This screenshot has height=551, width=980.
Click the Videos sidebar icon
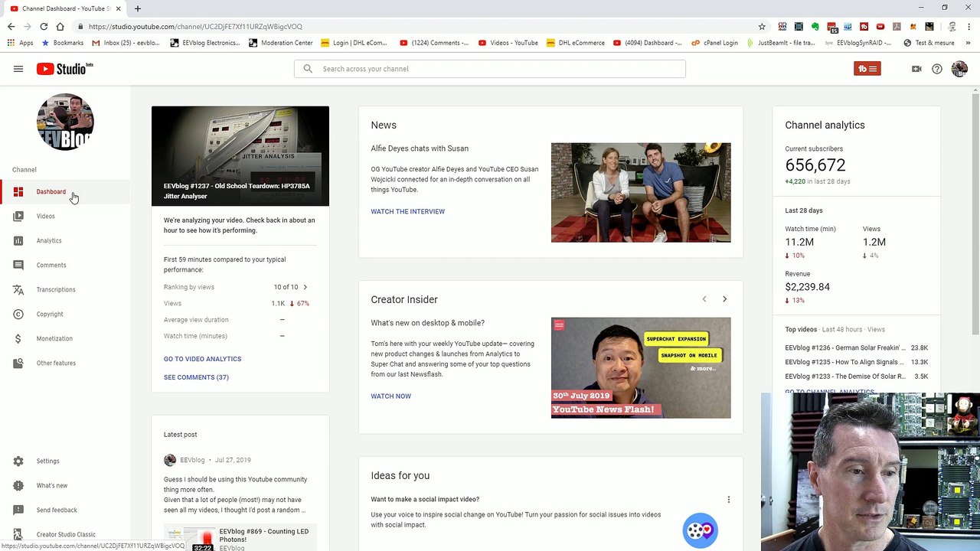pos(18,216)
